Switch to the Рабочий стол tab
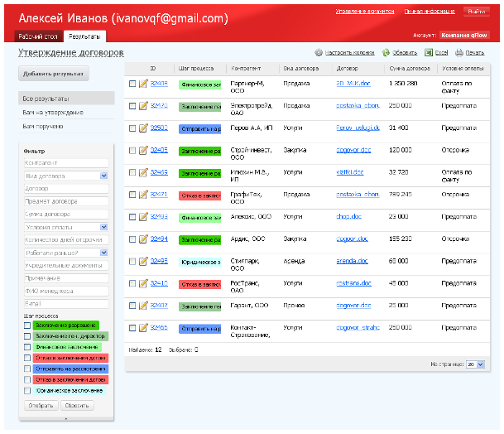The image size is (504, 434). click(38, 36)
